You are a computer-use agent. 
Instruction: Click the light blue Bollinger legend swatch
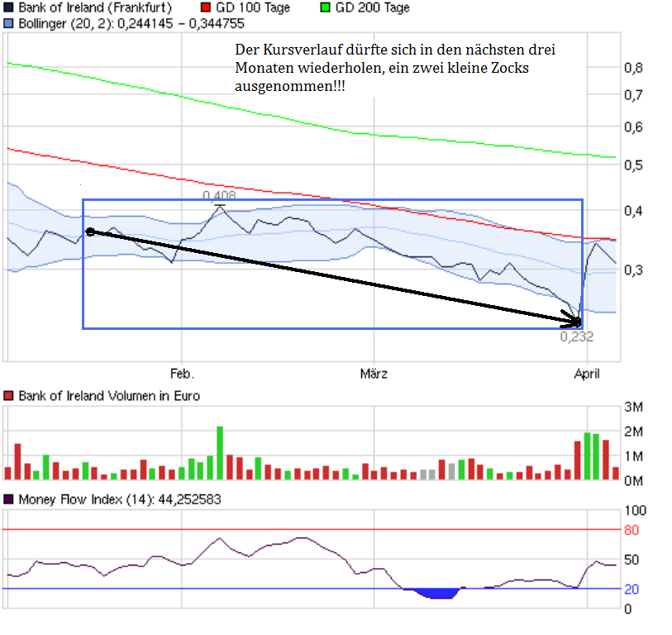8,23
